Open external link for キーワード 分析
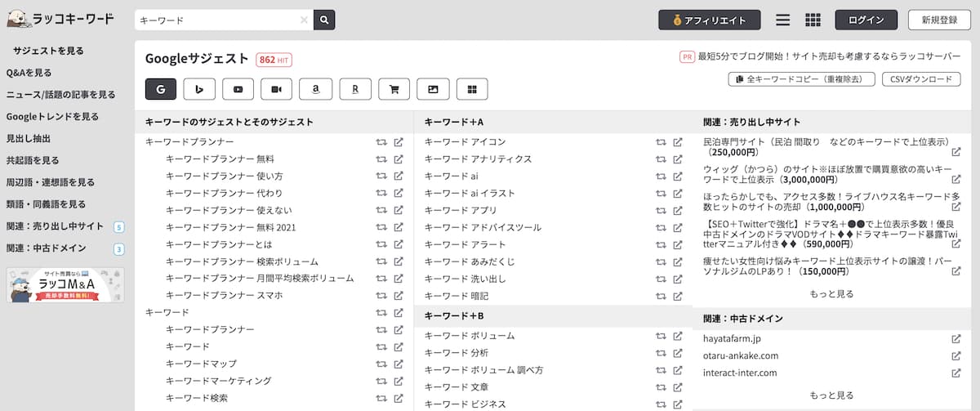This screenshot has width=980, height=411. point(678,353)
